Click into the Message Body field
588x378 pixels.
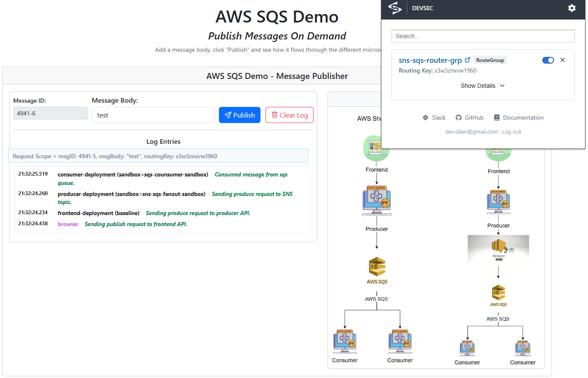click(x=154, y=115)
